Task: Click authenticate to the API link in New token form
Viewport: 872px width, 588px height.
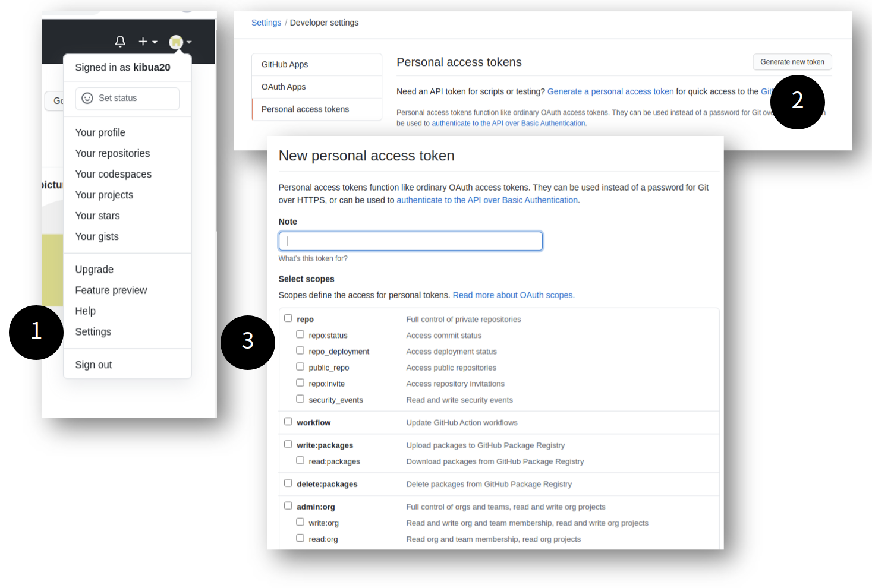Action: 487,200
